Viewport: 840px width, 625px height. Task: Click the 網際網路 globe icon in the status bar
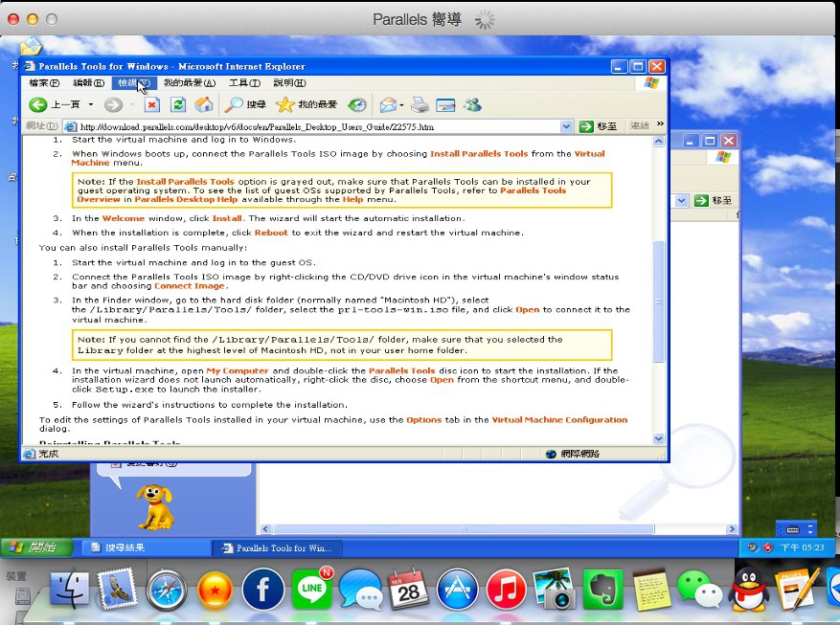tap(552, 454)
